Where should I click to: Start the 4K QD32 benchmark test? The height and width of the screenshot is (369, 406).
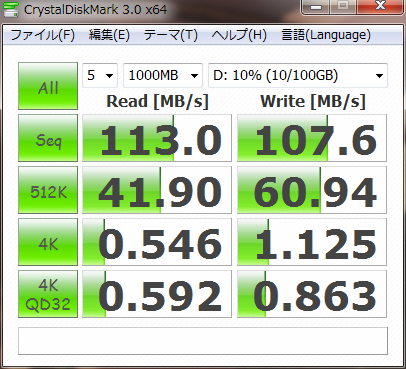(48, 294)
